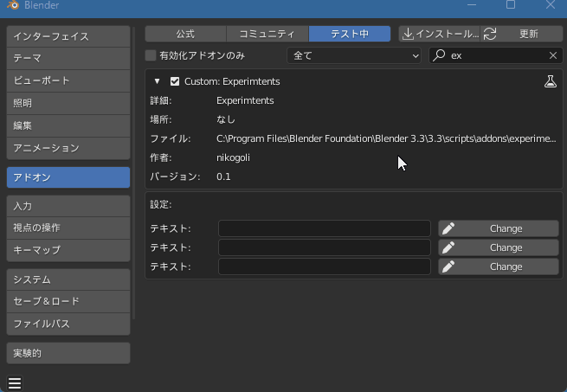
Task: Click the third テキスト input field
Action: pyautogui.click(x=325, y=267)
